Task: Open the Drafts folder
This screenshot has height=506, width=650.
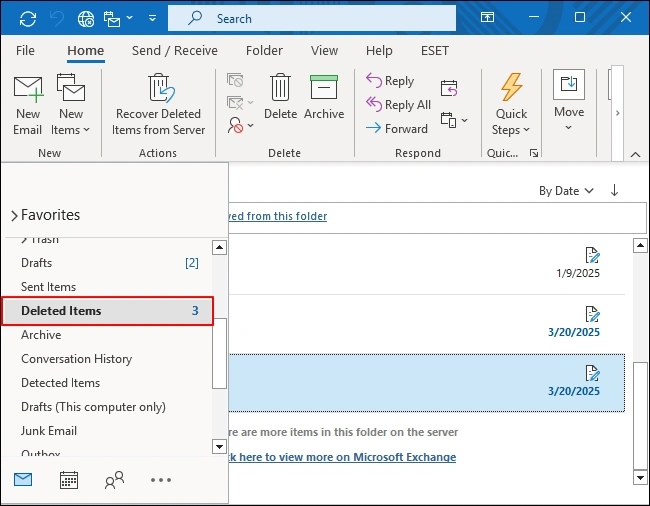Action: point(109,263)
